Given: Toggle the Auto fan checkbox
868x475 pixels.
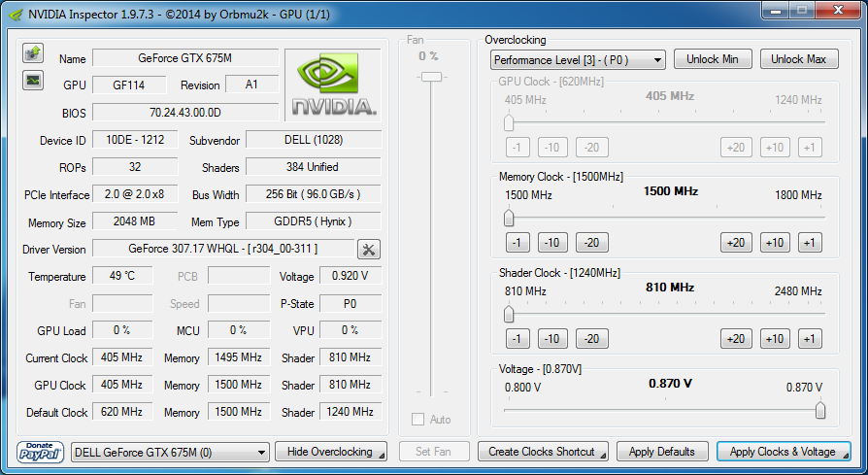Looking at the screenshot, I should 417,419.
